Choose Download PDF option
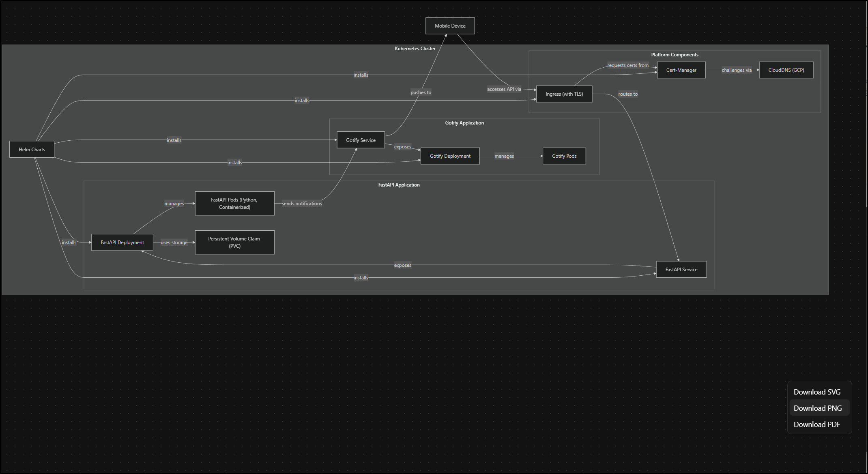Viewport: 868px width, 474px height. pos(816,424)
